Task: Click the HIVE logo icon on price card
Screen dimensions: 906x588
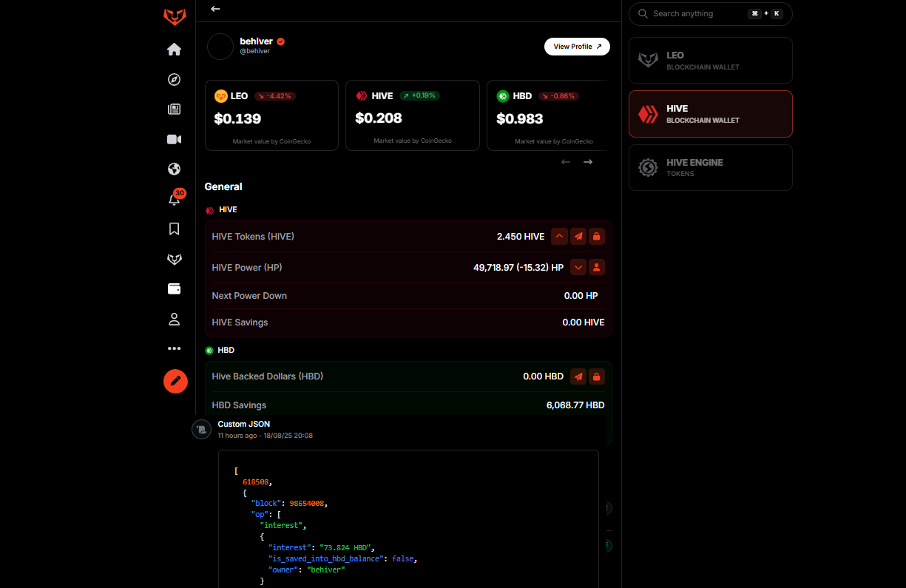Action: coord(362,96)
